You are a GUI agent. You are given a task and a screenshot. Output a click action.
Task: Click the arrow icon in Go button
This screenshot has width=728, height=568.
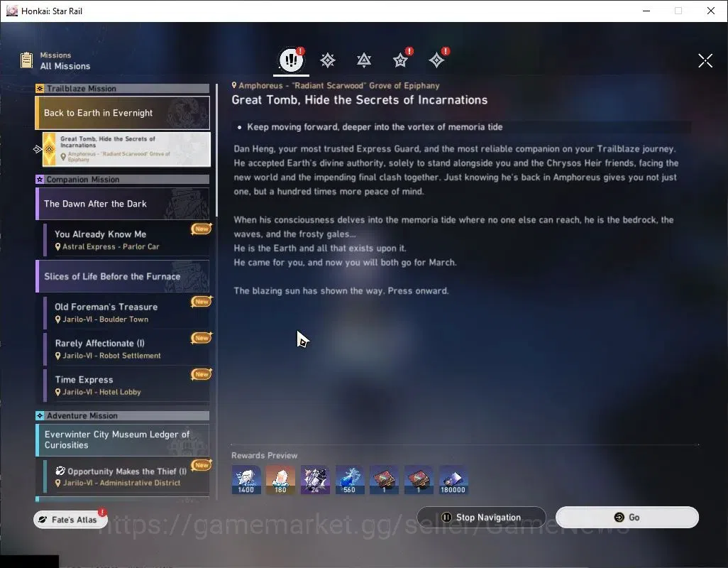[x=619, y=517]
